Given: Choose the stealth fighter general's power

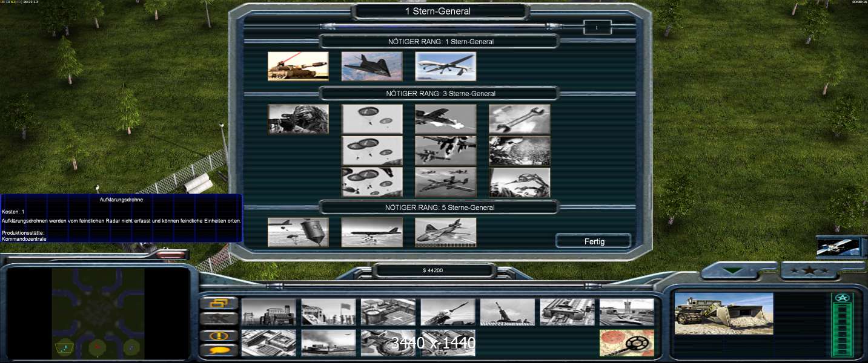Looking at the screenshot, I should (x=372, y=66).
